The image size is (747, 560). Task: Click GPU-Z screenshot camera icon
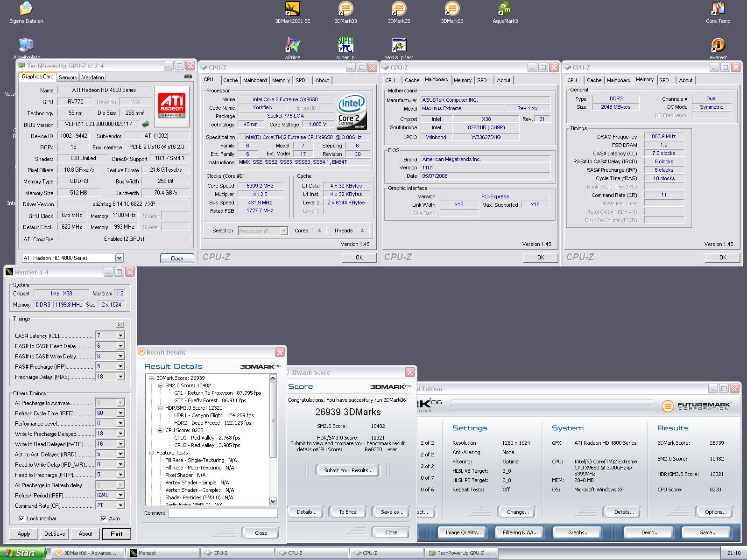188,76
